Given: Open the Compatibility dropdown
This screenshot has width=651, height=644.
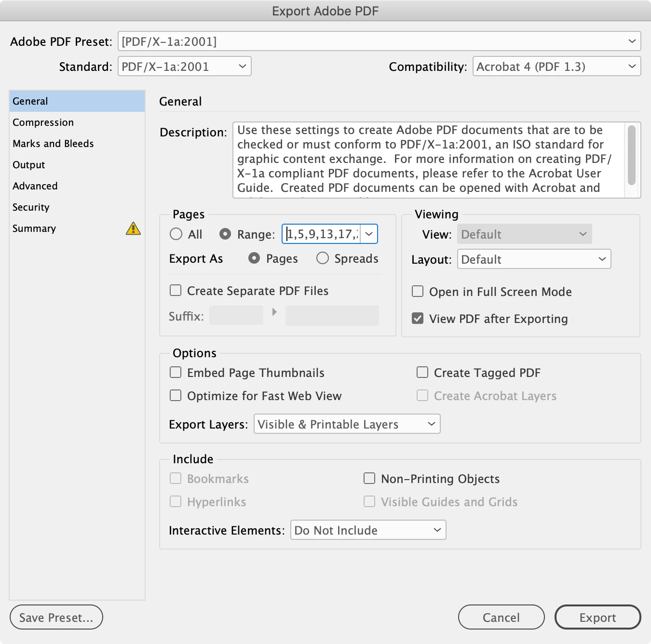Looking at the screenshot, I should pos(556,67).
